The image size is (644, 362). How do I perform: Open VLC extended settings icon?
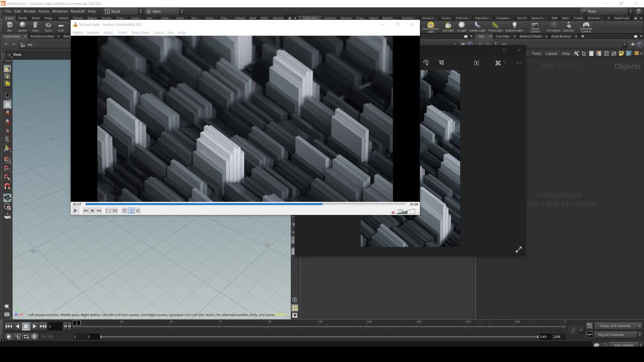115,211
